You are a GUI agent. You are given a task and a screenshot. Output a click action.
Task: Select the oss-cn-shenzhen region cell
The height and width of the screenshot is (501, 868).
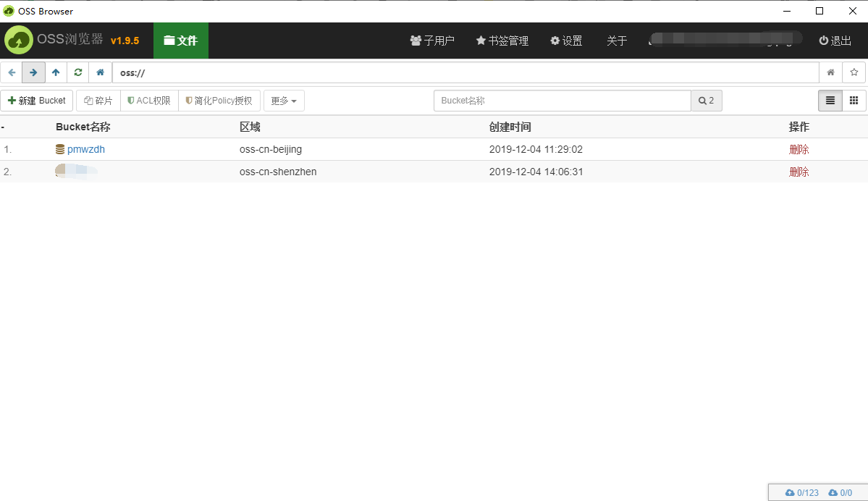pyautogui.click(x=278, y=172)
